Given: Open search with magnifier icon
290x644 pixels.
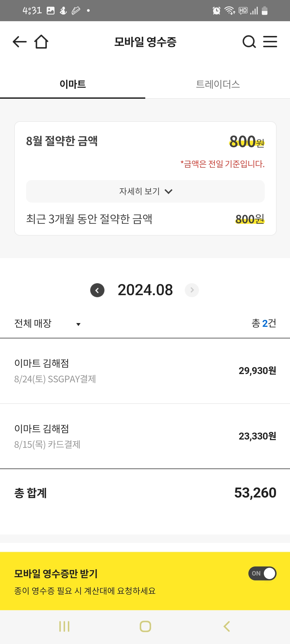Looking at the screenshot, I should 249,42.
